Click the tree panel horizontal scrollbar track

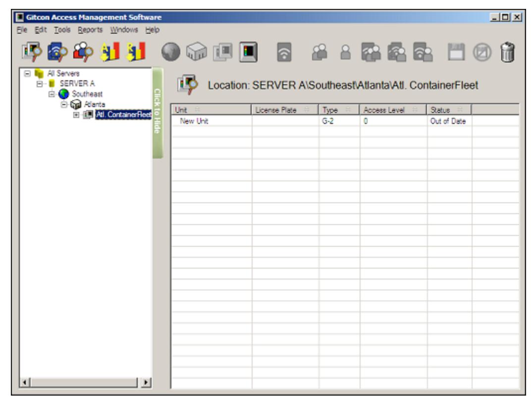[x=85, y=382]
